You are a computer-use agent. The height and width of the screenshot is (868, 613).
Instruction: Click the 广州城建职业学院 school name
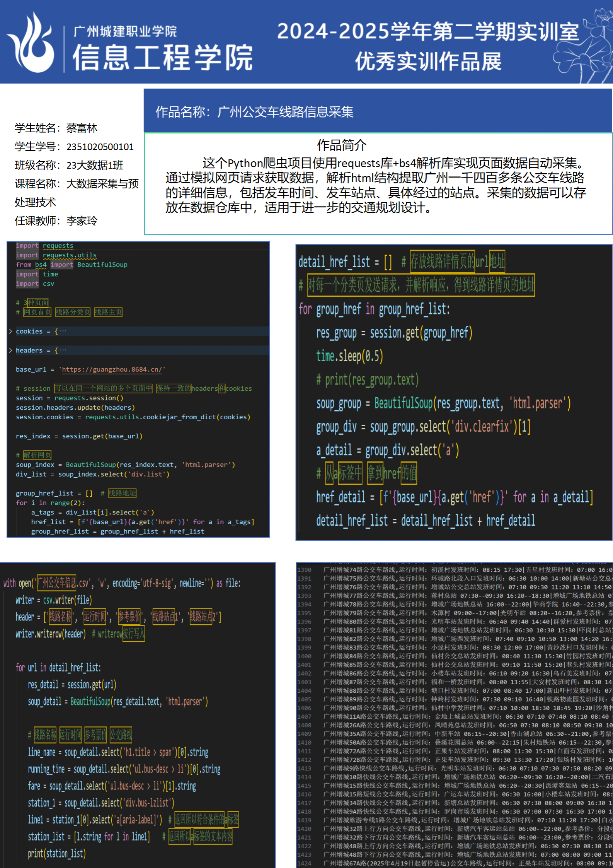[125, 31]
